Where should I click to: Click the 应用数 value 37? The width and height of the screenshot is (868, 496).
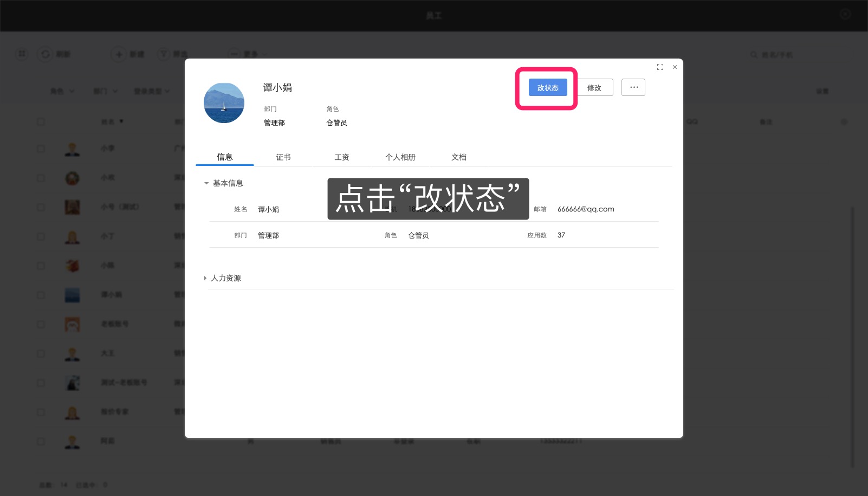tap(561, 235)
